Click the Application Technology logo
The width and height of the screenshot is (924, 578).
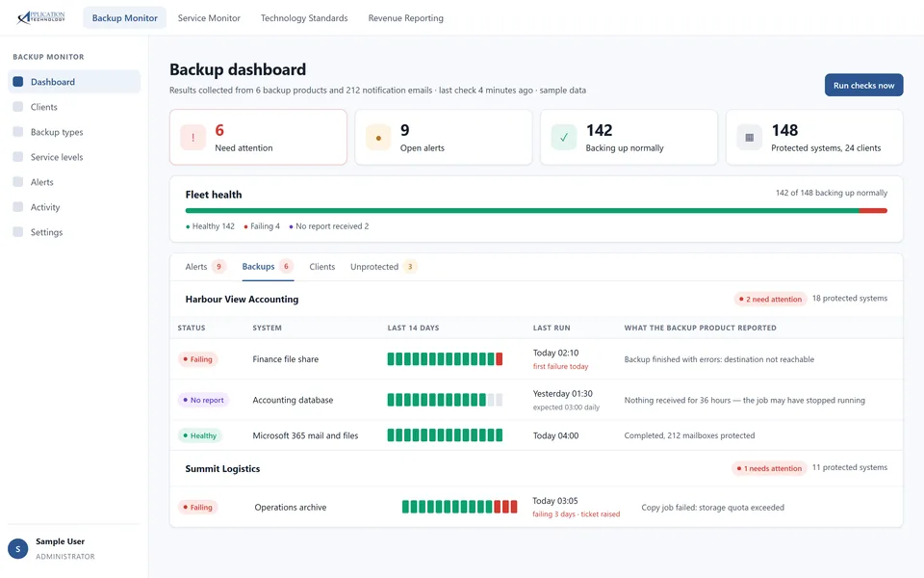point(41,17)
